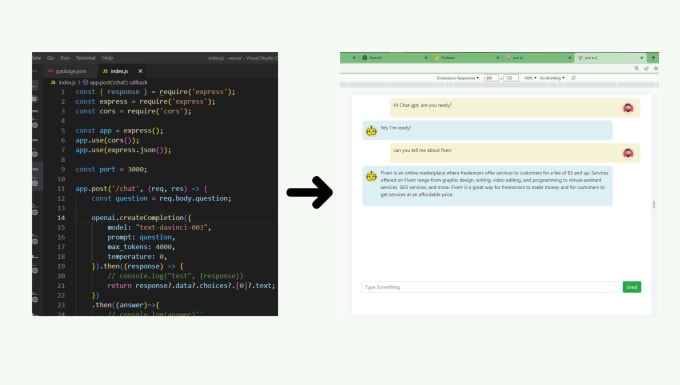Click user avatar on the first message
This screenshot has width=680, height=385.
tap(628, 108)
